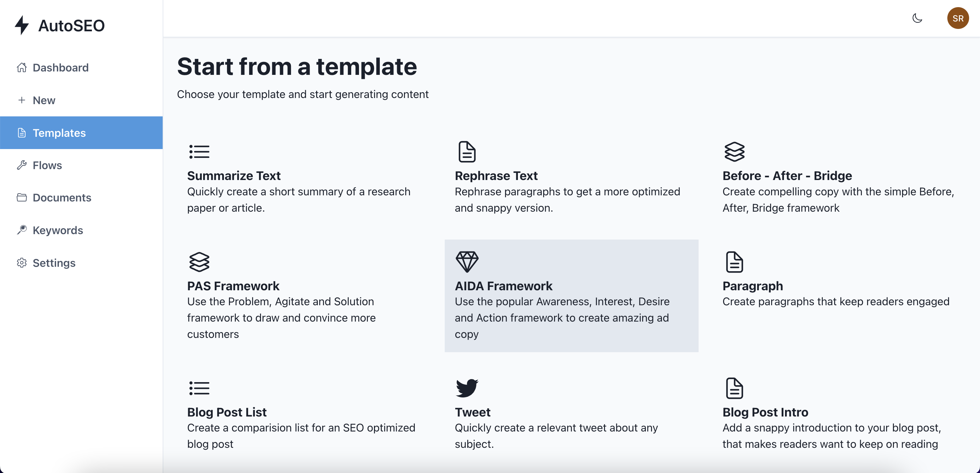Screen dimensions: 980x473
Task: Select the AIDA Framework template title
Action: click(x=503, y=286)
